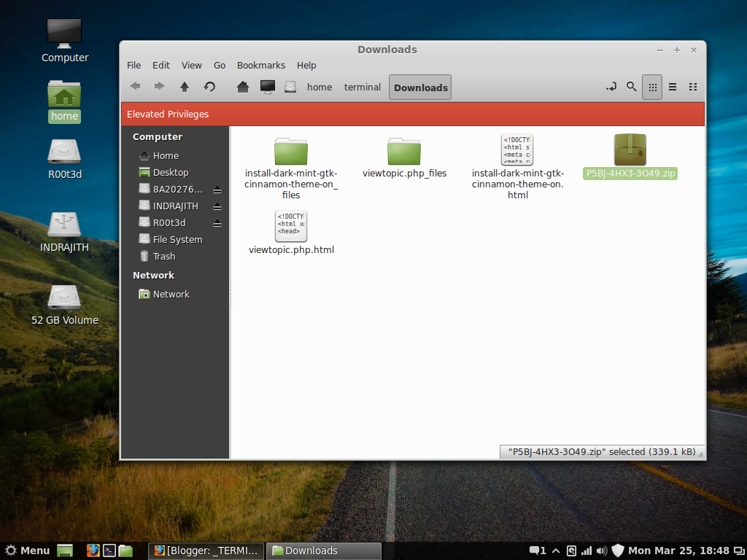Click the terminal breadcrumb button

pyautogui.click(x=362, y=87)
